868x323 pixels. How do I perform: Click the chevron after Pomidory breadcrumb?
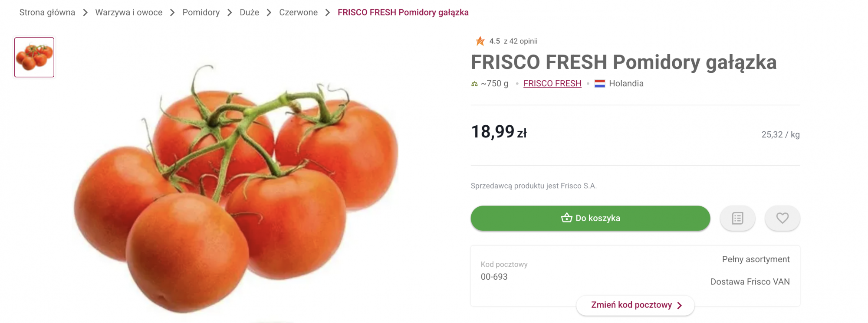point(230,13)
